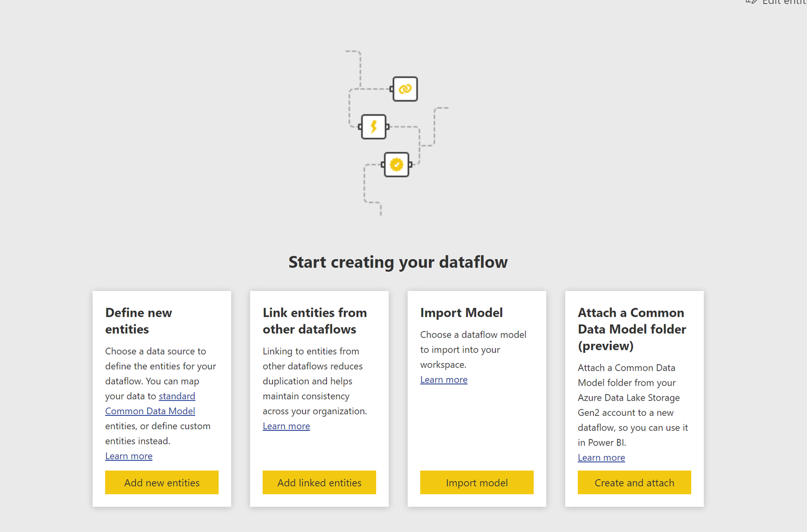The image size is (807, 532).
Task: Click the Start creating your dataflow heading
Action: [x=398, y=262]
